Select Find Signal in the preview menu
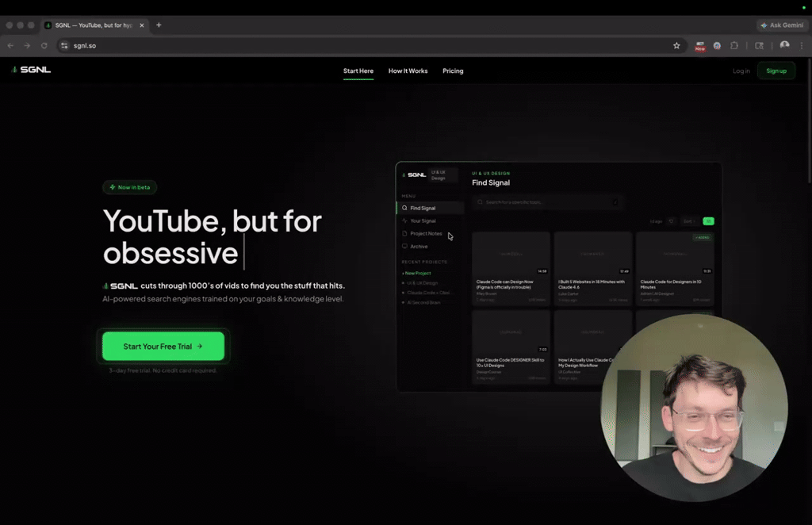This screenshot has height=525, width=812. point(431,208)
